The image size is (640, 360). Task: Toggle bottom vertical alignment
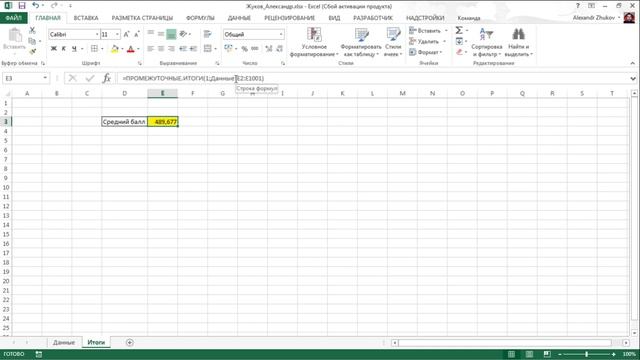pos(171,34)
